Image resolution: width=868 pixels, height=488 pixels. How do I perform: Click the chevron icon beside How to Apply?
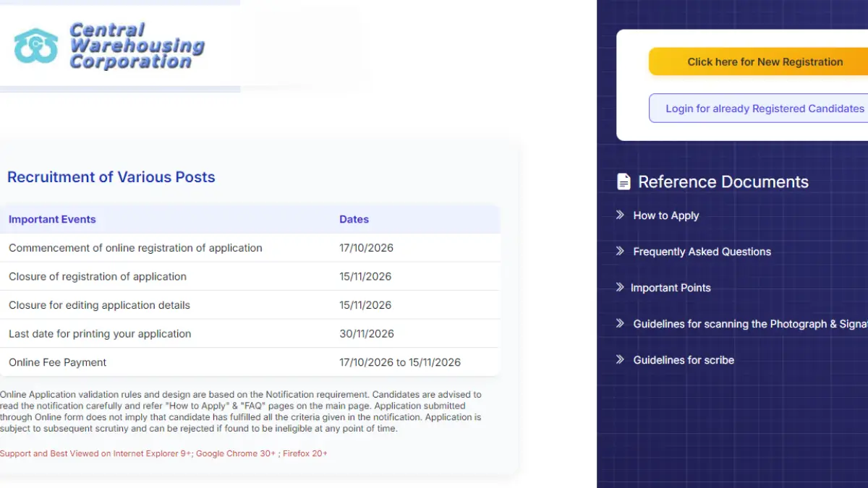pyautogui.click(x=620, y=215)
